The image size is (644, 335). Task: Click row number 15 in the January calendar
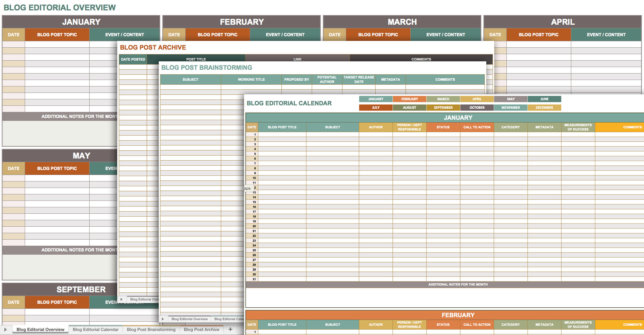click(254, 202)
